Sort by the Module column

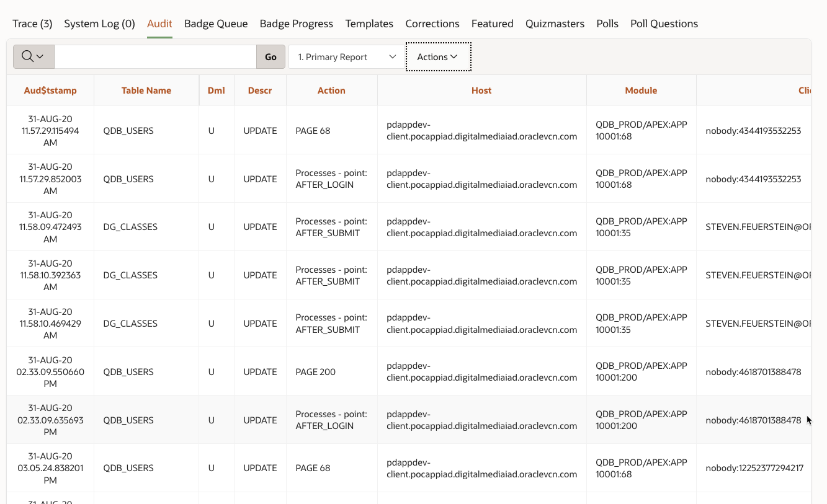pos(641,90)
